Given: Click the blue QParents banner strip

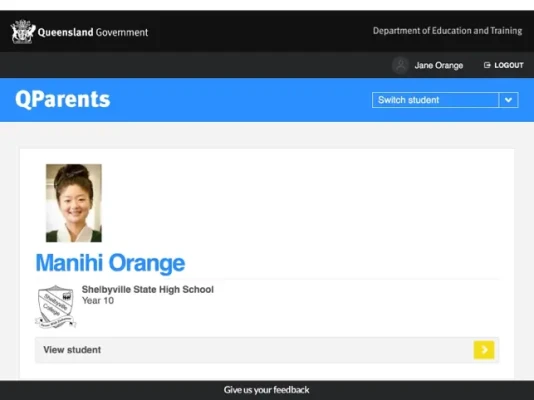Looking at the screenshot, I should (x=267, y=100).
